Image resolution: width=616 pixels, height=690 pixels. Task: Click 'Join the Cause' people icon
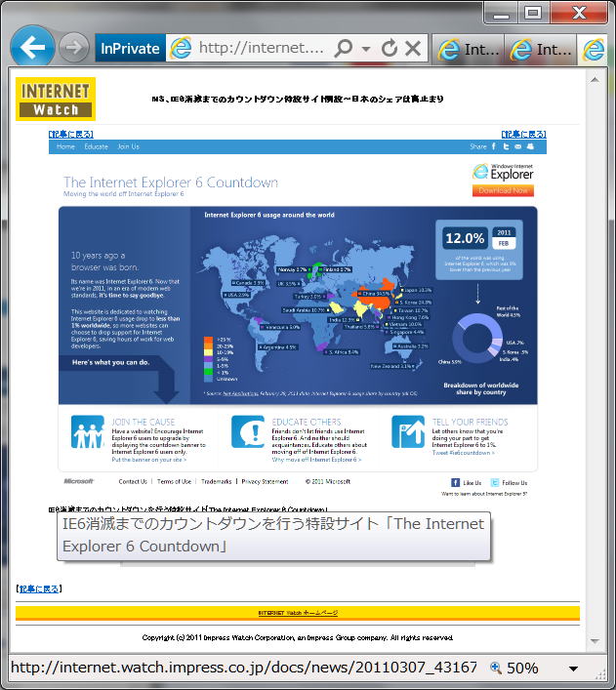click(88, 431)
